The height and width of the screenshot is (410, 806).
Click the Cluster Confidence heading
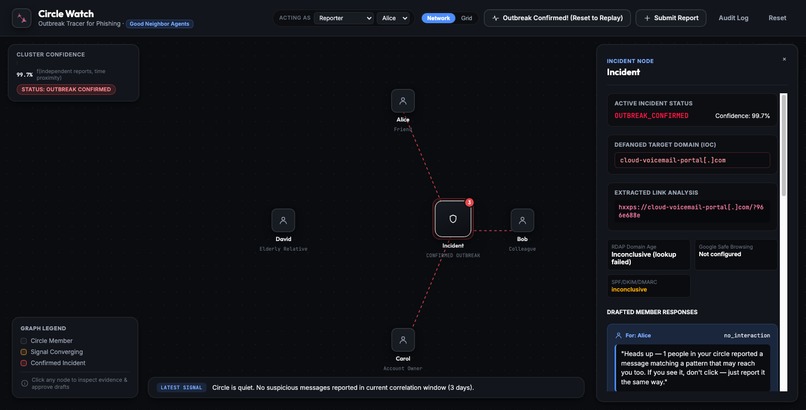pyautogui.click(x=50, y=54)
